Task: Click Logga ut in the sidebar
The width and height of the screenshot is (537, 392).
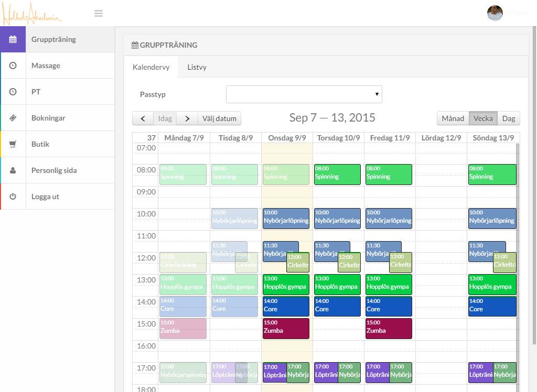Action: [x=58, y=197]
